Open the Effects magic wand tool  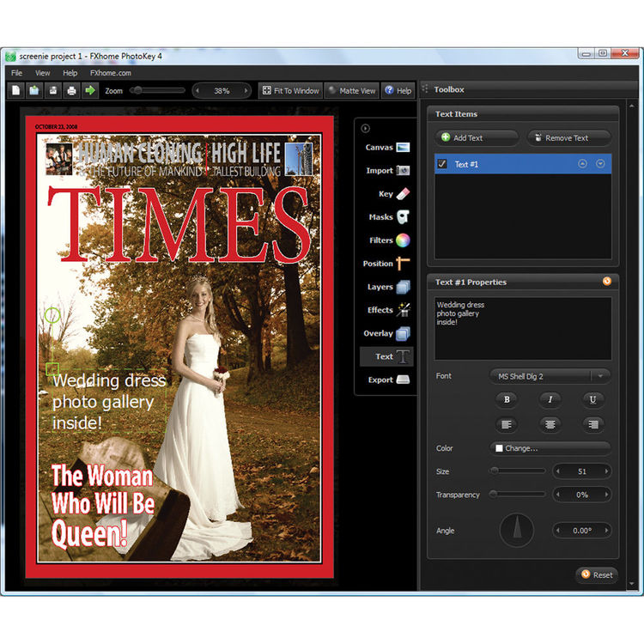(x=388, y=310)
